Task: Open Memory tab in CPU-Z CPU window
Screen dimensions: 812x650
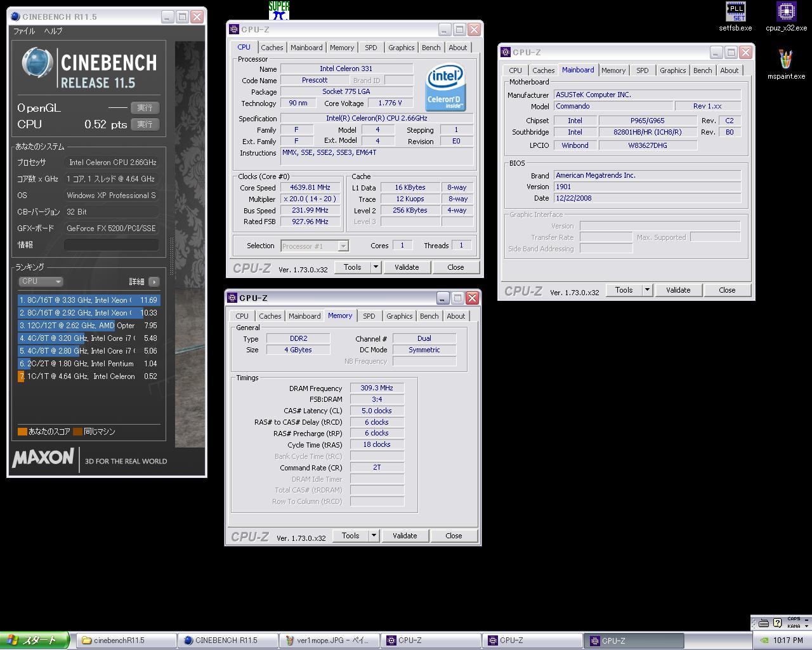Action: (342, 48)
